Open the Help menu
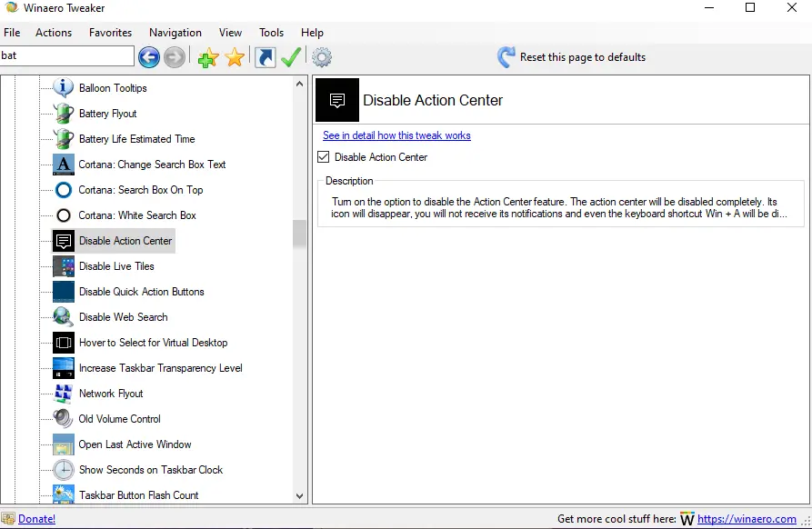The image size is (812, 529). click(x=312, y=33)
